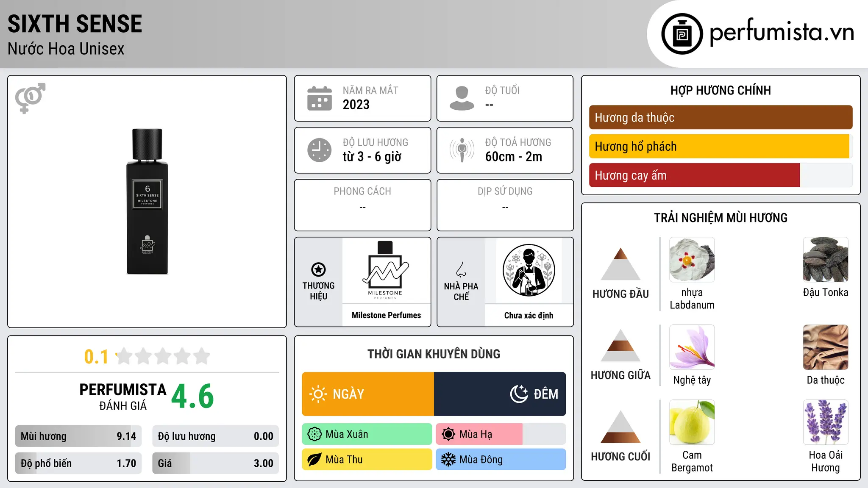
Task: Open the Nghệ tây saffron note image
Action: click(x=692, y=347)
